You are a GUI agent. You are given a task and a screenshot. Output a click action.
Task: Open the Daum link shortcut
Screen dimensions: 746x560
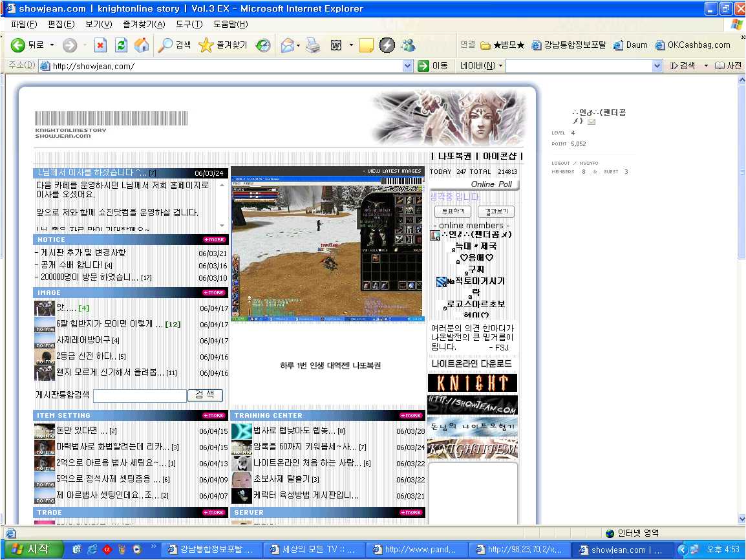point(630,45)
